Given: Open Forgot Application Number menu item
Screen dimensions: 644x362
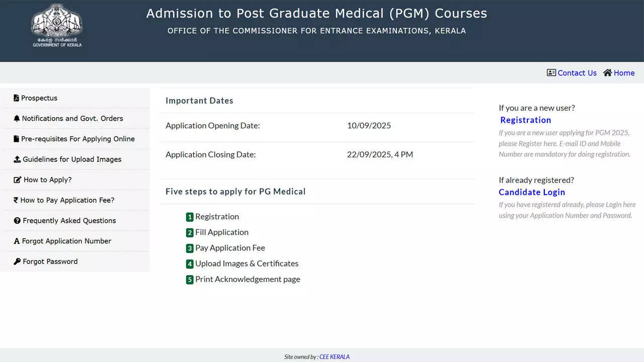Looking at the screenshot, I should pyautogui.click(x=75, y=241).
